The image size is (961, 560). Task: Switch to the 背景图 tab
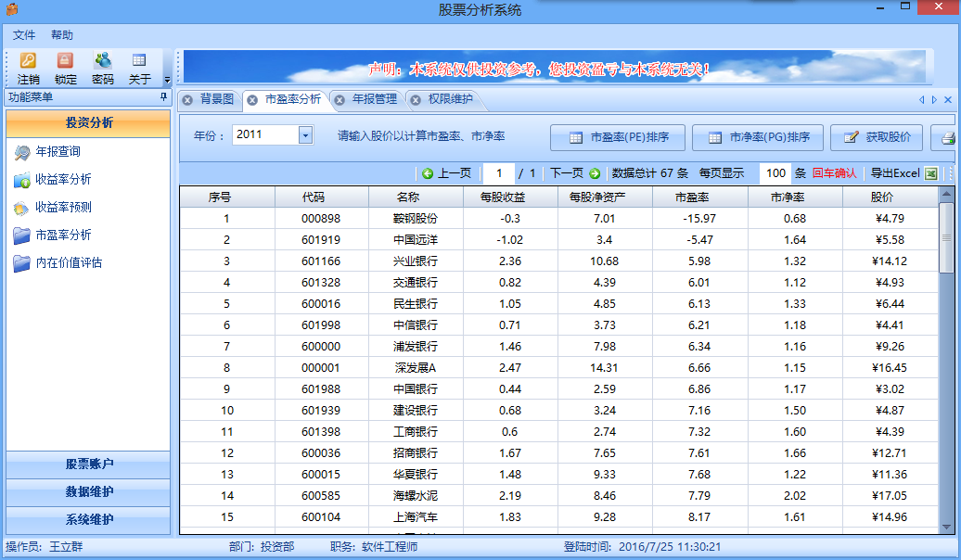point(216,99)
